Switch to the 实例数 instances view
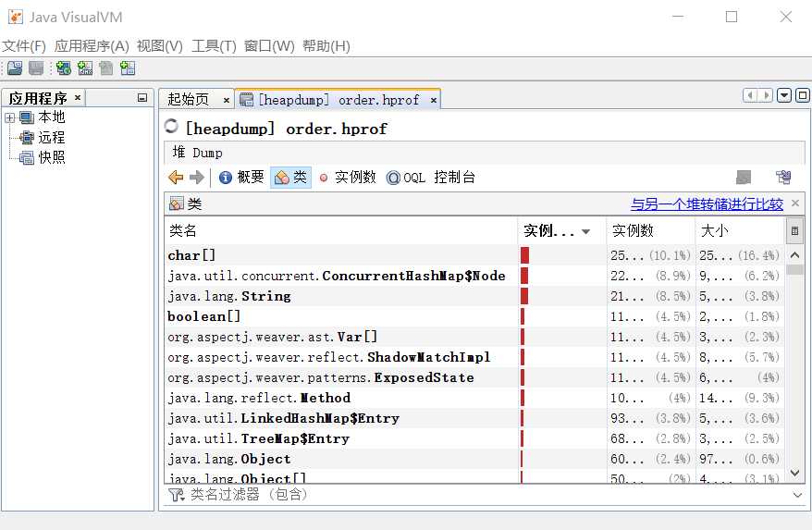Image resolution: width=812 pixels, height=530 pixels. [348, 178]
